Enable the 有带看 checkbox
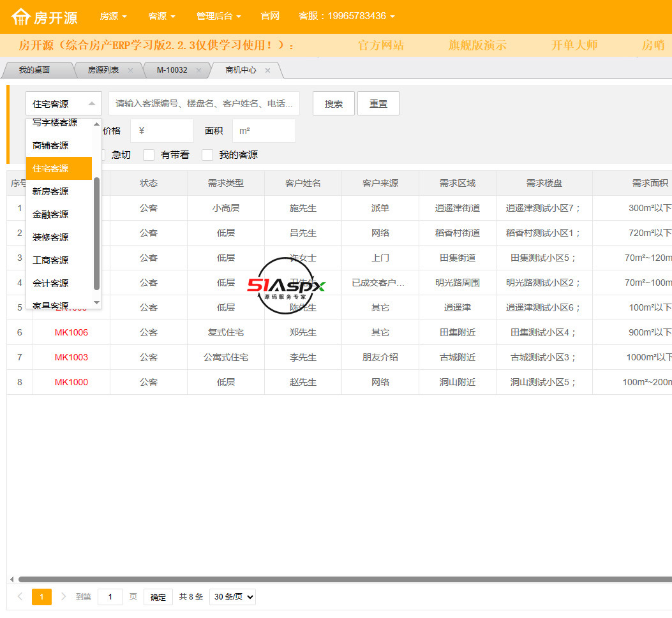The width and height of the screenshot is (672, 618). (149, 155)
